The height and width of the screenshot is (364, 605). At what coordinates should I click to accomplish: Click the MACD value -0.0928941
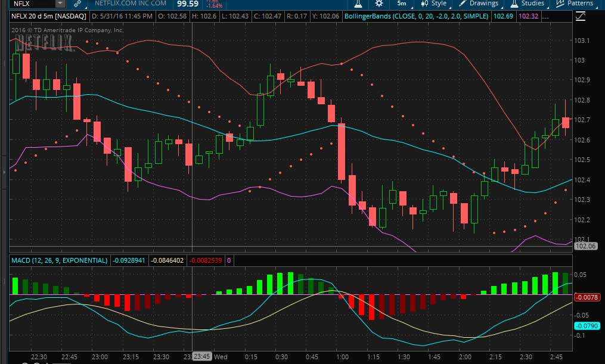[x=129, y=260]
